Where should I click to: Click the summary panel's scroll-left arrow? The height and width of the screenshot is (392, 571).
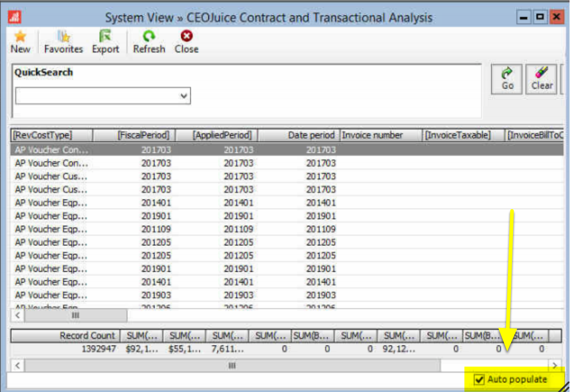[x=18, y=366]
